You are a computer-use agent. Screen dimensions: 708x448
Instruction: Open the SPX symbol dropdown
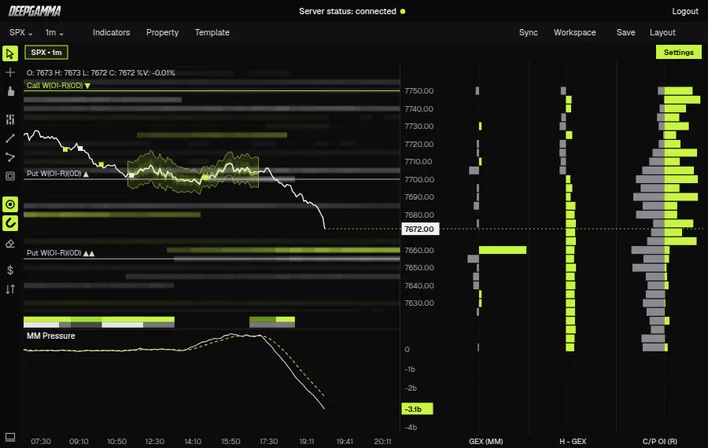(21, 33)
